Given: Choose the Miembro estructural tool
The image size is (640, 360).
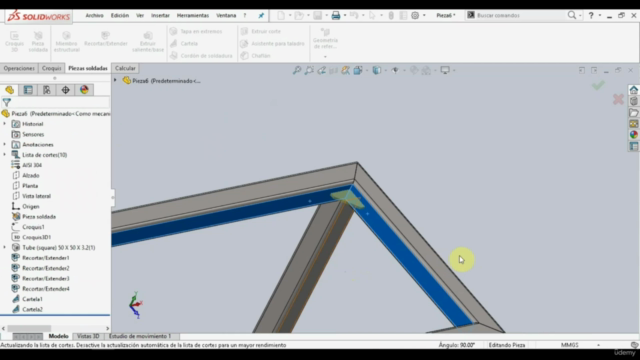Looking at the screenshot, I should click(67, 41).
